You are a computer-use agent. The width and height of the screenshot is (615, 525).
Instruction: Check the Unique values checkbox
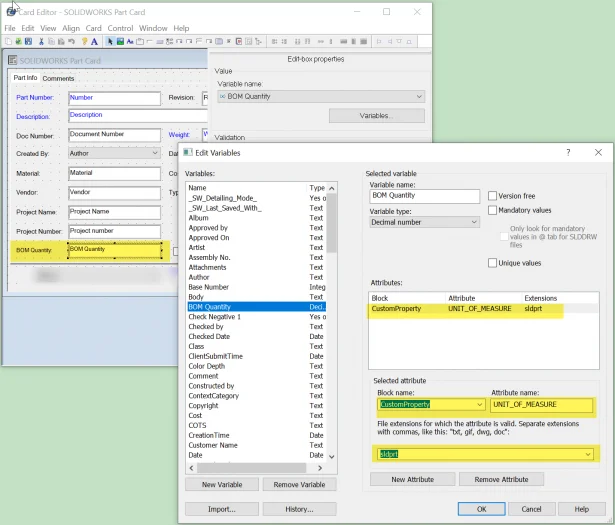click(493, 263)
